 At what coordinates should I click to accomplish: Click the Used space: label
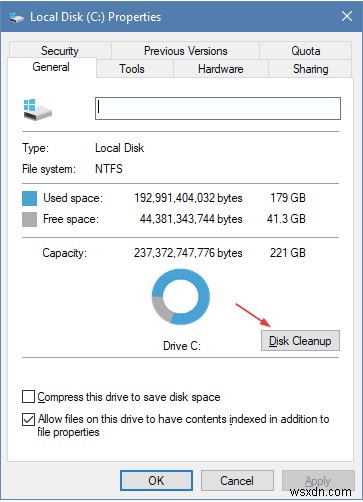click(73, 198)
